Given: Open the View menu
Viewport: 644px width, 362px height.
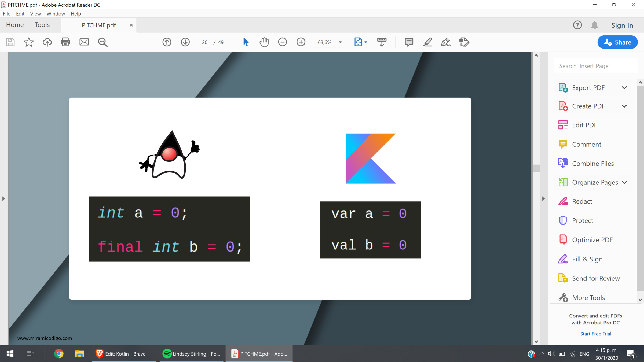Looking at the screenshot, I should pos(35,14).
